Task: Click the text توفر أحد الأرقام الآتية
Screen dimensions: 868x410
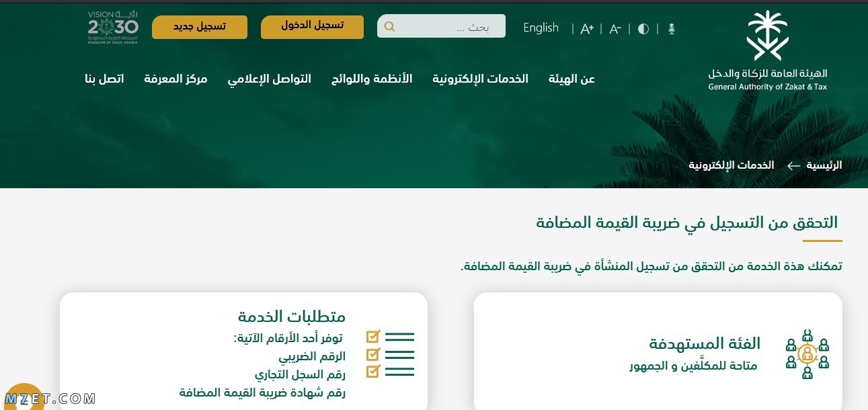Action: (x=288, y=338)
